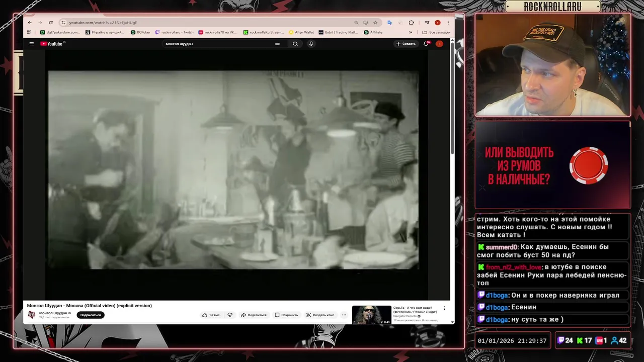Open the site info icon in the address bar

tap(63, 23)
